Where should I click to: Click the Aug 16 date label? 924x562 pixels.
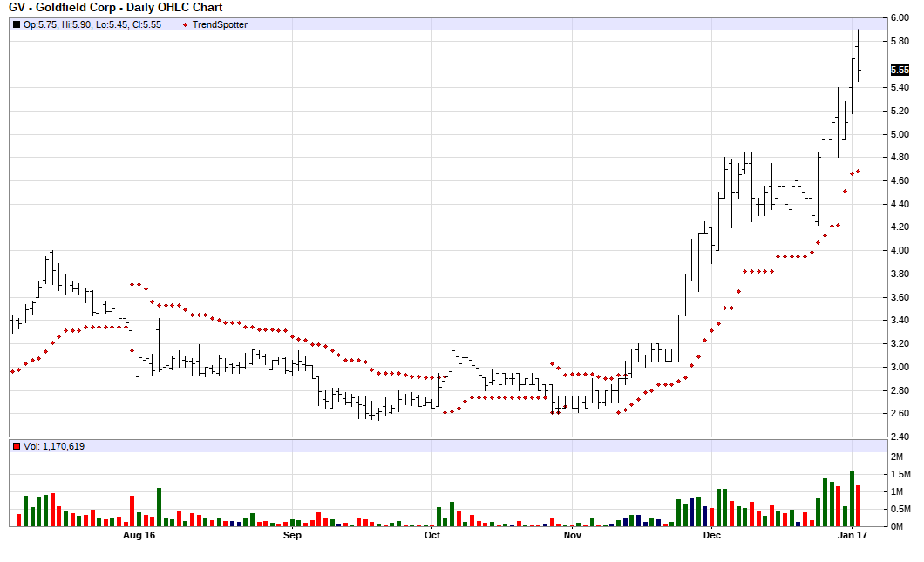coord(139,535)
